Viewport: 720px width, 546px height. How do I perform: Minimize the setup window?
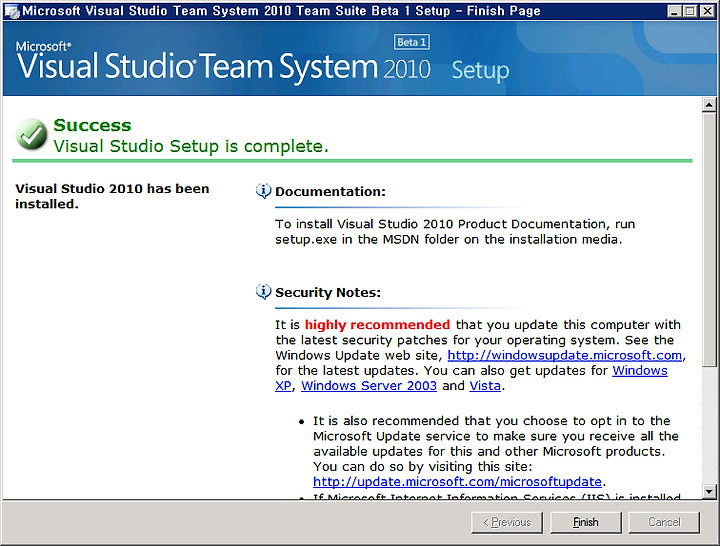point(674,11)
